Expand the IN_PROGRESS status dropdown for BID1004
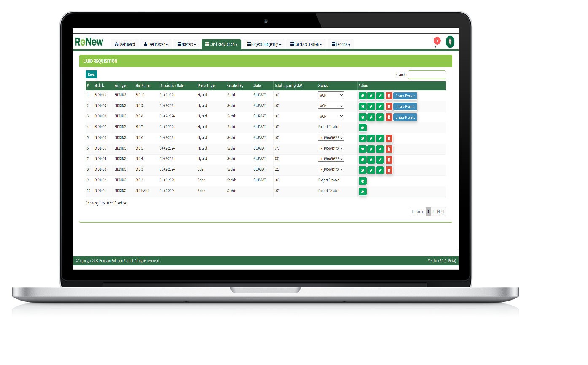Viewport: 588px width, 365px height. click(x=331, y=159)
